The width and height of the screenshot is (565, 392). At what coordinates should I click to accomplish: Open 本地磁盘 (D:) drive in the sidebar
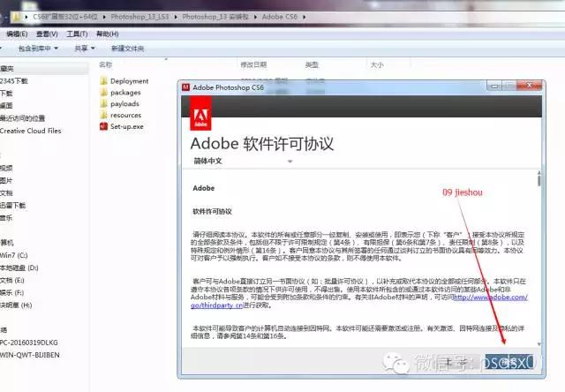[x=19, y=268]
